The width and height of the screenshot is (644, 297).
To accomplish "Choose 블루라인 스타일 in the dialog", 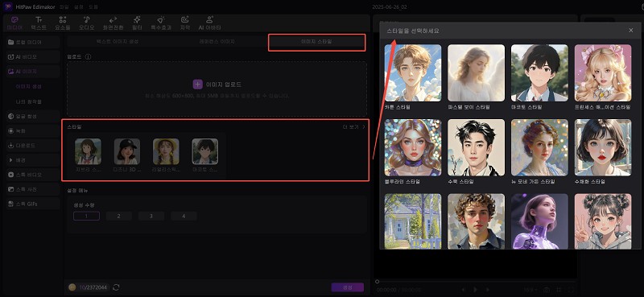I will pos(413,147).
